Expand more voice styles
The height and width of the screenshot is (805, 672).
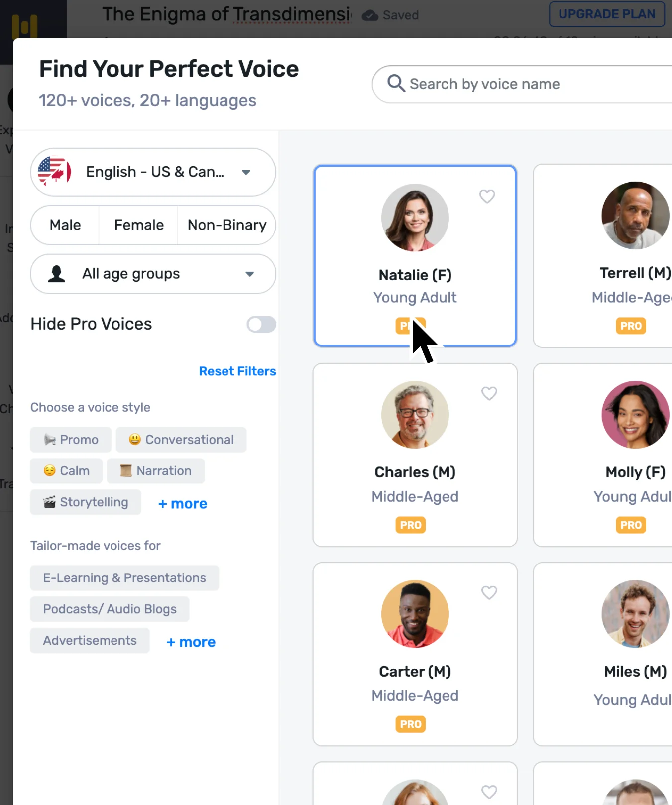[183, 504]
